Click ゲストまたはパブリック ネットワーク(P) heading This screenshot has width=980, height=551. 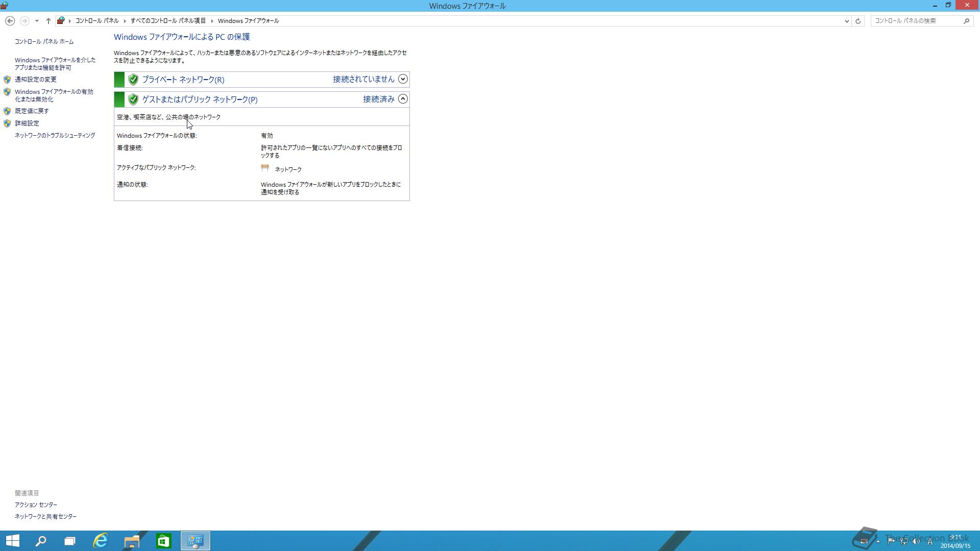(x=200, y=99)
